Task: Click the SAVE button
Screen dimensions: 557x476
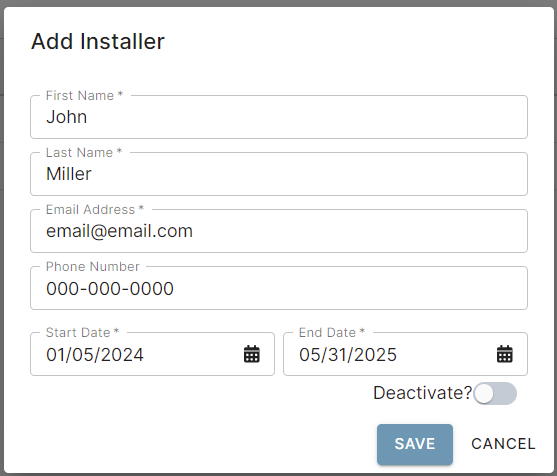Action: pos(415,444)
